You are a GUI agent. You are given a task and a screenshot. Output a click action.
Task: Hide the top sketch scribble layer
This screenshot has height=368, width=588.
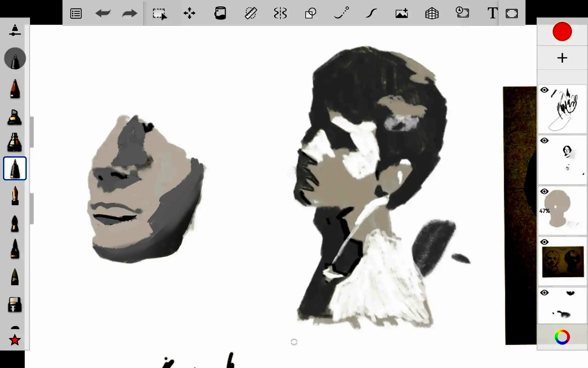[544, 90]
